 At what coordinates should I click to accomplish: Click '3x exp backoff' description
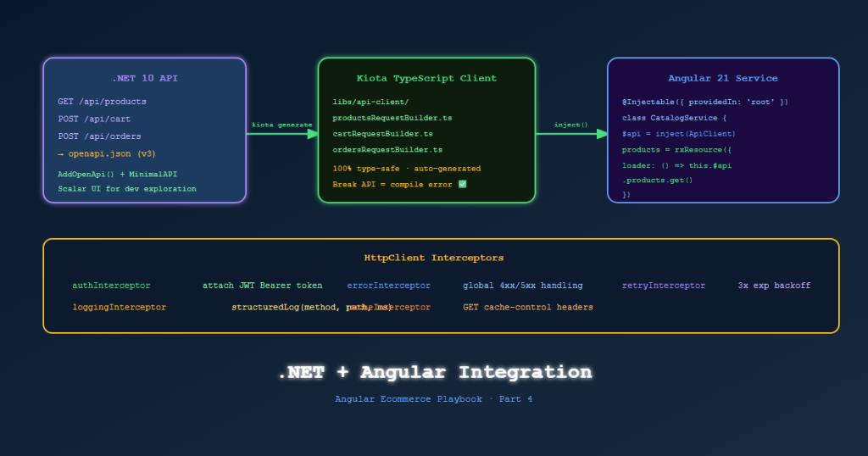click(x=774, y=286)
